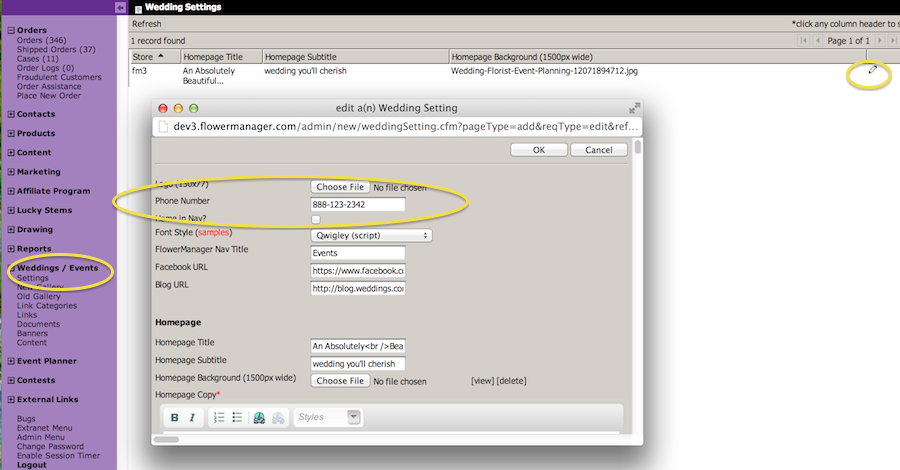This screenshot has width=900, height=470.
Task: Toggle bold in the Homepage Copy editor
Action: [x=175, y=417]
